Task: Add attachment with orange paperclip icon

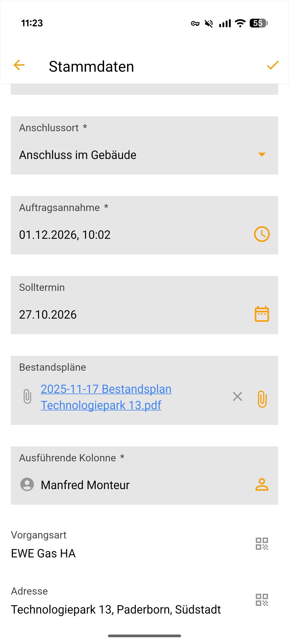Action: point(262,399)
